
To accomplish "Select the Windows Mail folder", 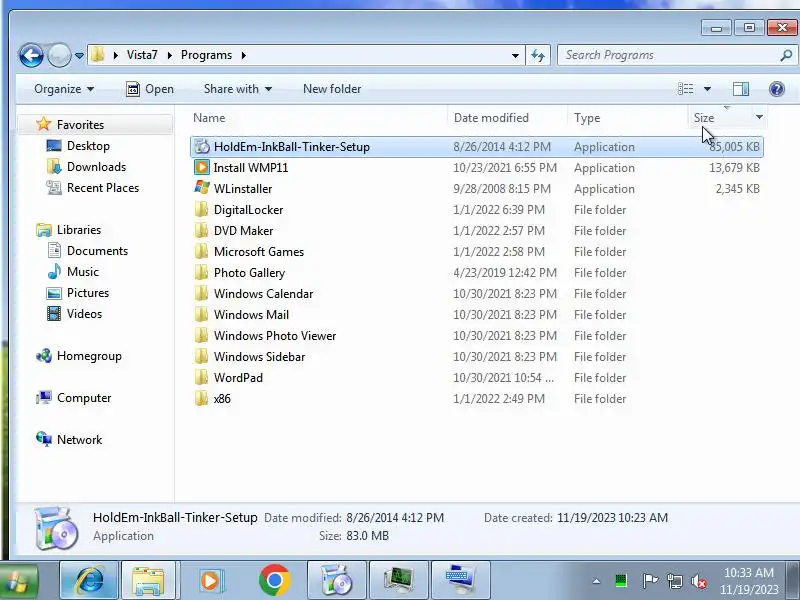I will (251, 315).
